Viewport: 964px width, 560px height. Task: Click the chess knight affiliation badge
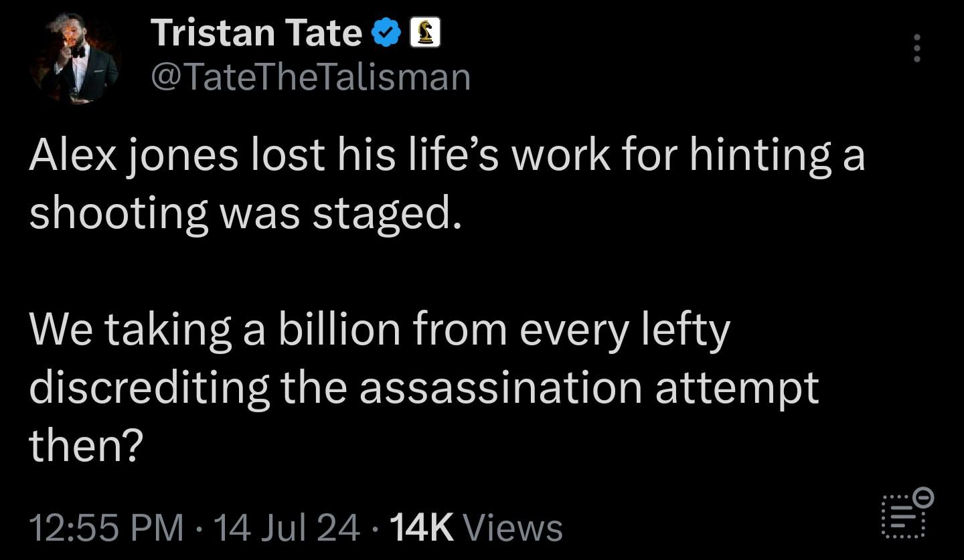[x=424, y=33]
